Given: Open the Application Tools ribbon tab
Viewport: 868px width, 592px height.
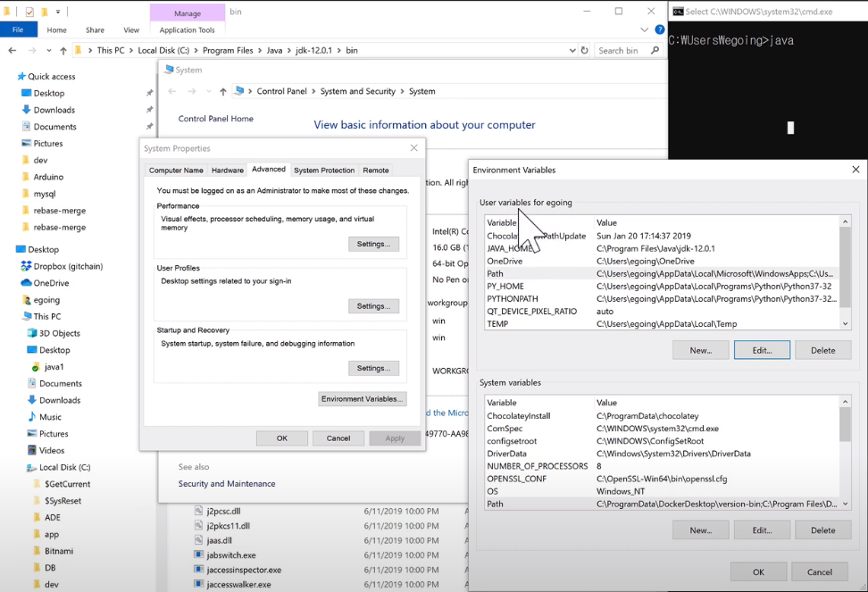Looking at the screenshot, I should point(188,29).
